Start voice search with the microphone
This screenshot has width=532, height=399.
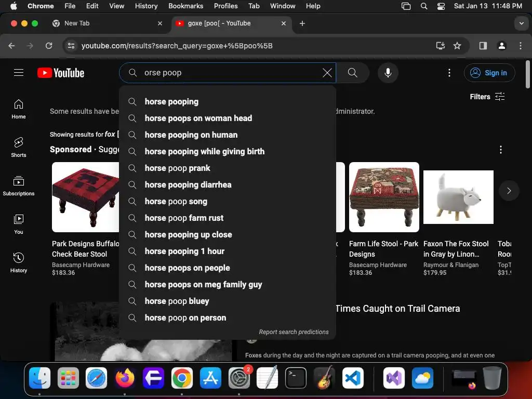[388, 73]
